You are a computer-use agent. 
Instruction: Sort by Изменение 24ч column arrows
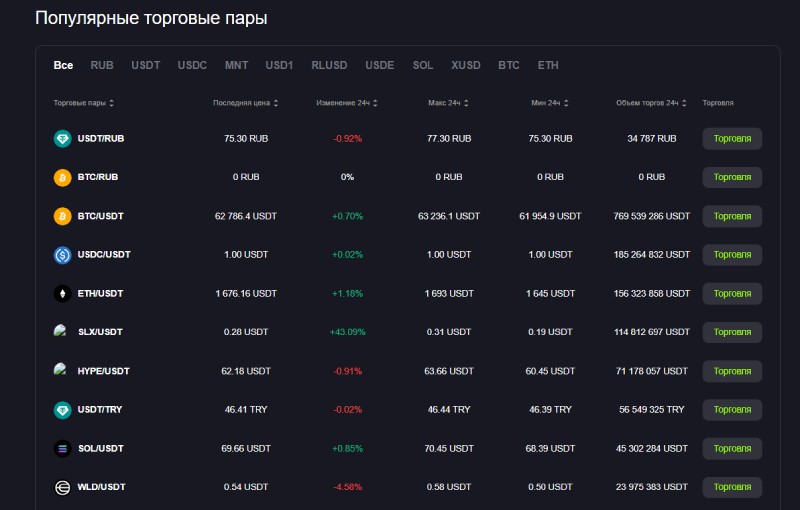(375, 103)
